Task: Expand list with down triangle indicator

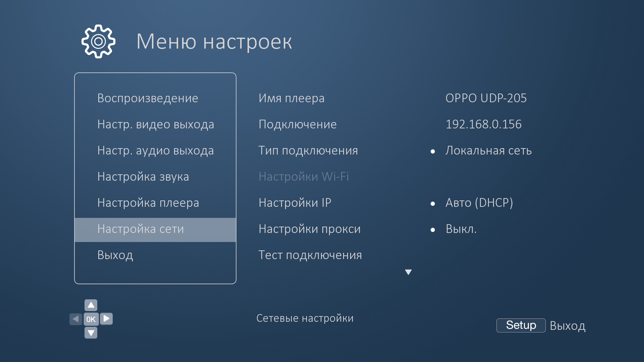Action: tap(408, 272)
